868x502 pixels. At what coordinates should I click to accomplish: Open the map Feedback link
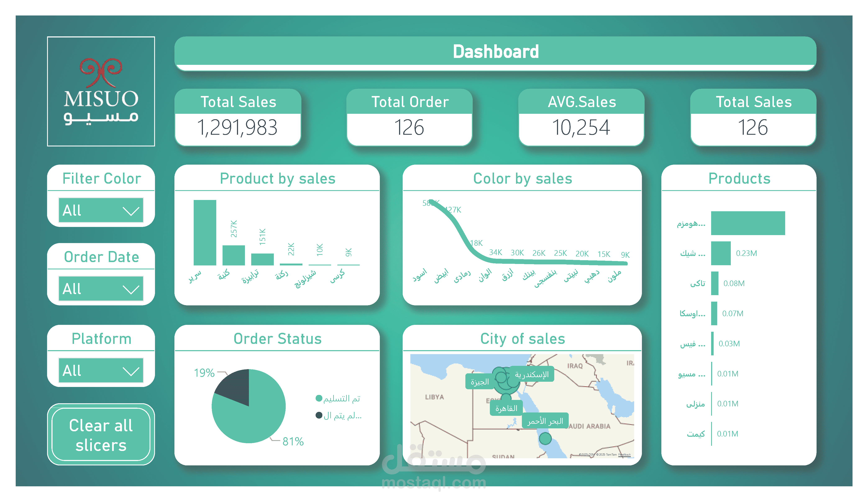[624, 455]
